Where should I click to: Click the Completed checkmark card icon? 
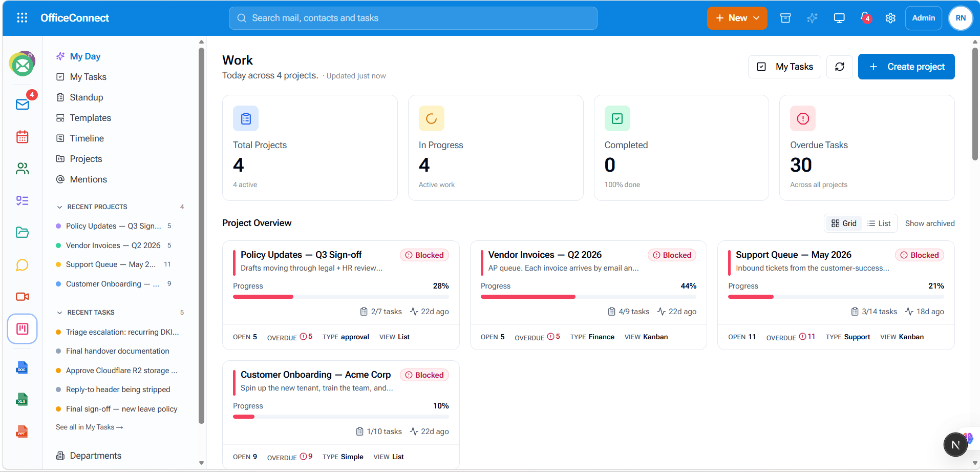point(617,118)
